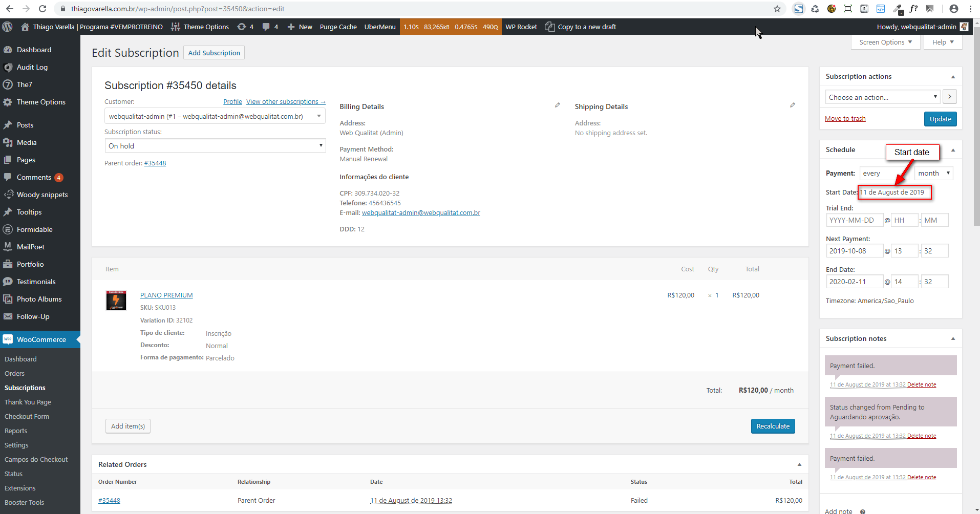Viewport: 980px width, 514px height.
Task: Click the Posts pushpin icon in the sidebar
Action: tap(8, 125)
